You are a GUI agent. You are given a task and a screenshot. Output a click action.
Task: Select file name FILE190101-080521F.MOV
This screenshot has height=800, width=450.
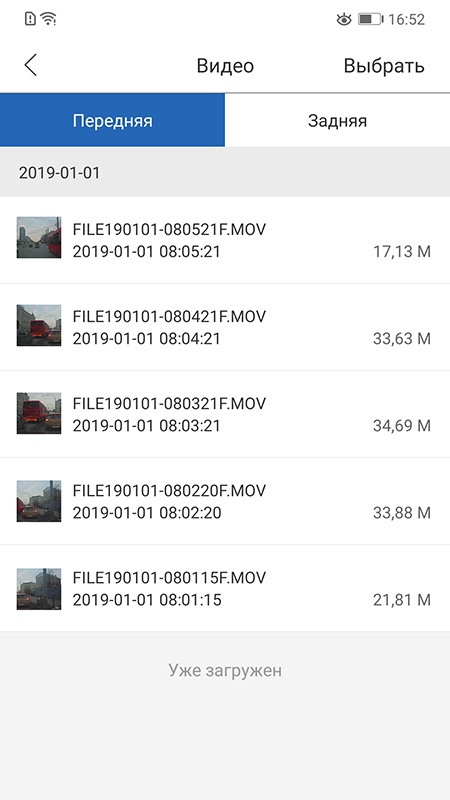click(x=169, y=229)
